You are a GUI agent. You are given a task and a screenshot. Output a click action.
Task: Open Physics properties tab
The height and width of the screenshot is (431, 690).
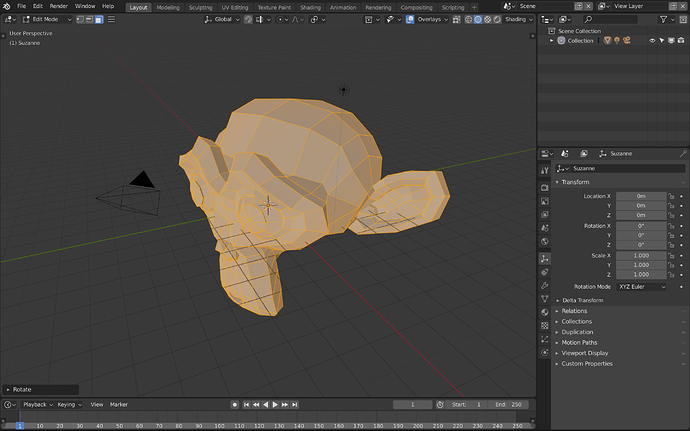(x=545, y=353)
